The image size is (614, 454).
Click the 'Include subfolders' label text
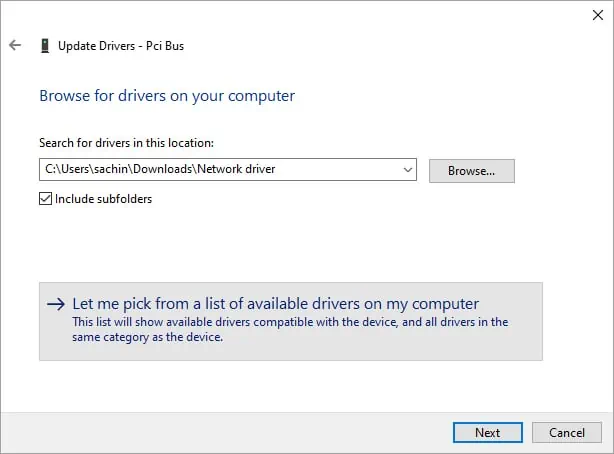pyautogui.click(x=103, y=199)
